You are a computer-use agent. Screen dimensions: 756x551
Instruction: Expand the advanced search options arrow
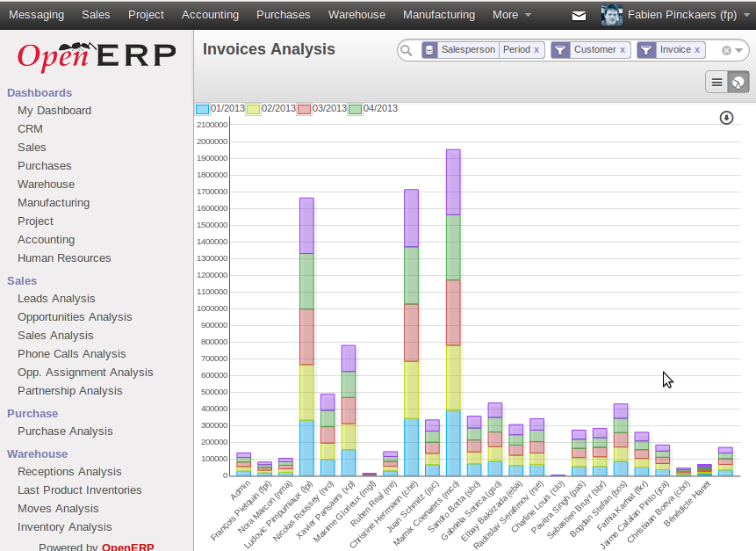738,51
